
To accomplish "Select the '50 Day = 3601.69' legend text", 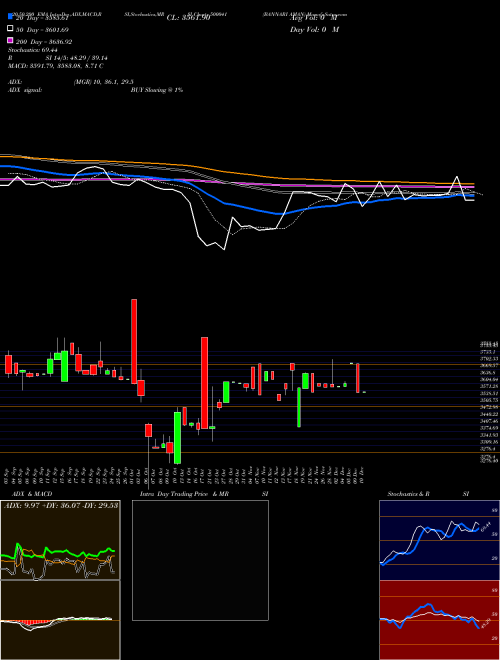I will [x=42, y=30].
